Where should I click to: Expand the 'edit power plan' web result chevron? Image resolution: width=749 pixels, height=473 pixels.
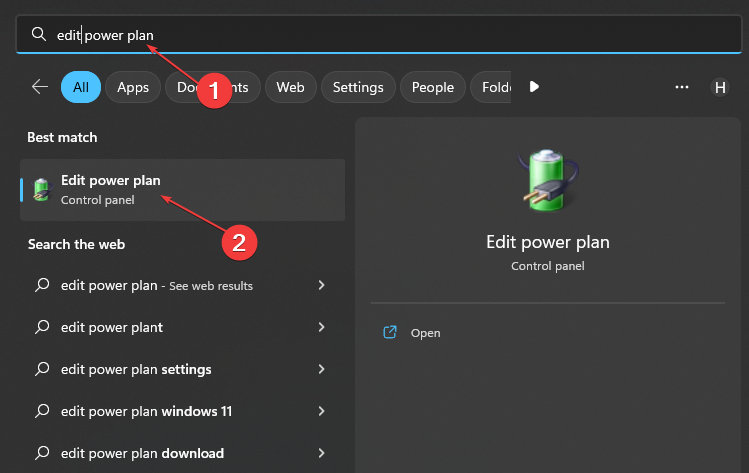321,285
